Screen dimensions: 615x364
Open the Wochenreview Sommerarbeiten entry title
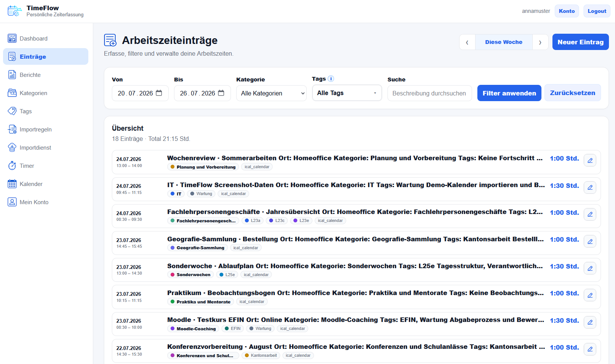click(x=355, y=158)
